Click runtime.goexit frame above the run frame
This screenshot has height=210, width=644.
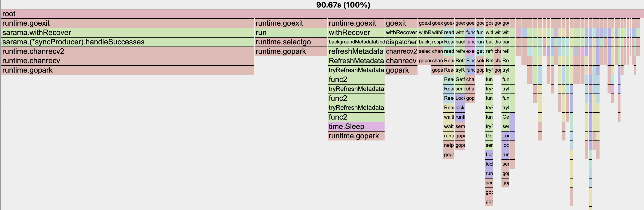coord(291,23)
